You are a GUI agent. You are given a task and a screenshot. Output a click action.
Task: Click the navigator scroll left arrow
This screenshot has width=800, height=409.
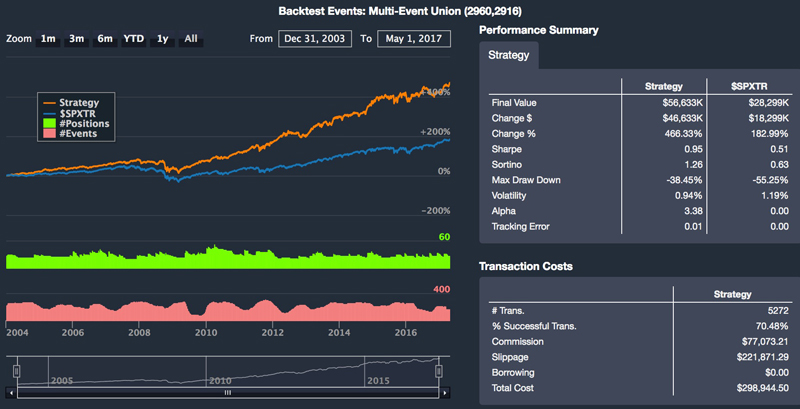[11, 393]
